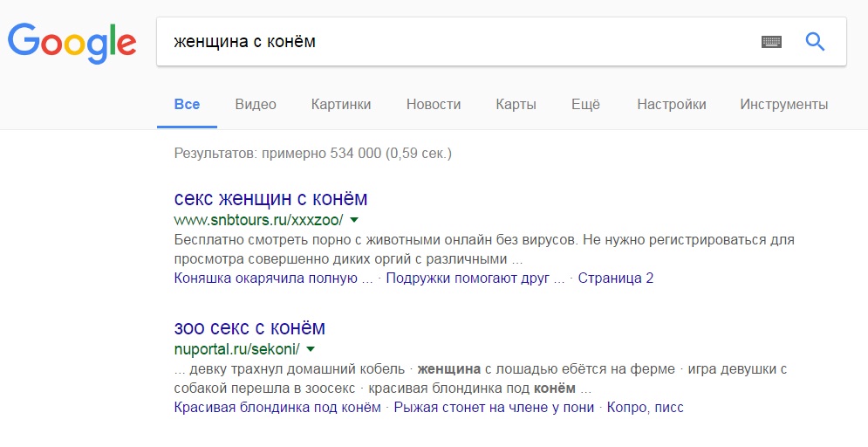The image size is (868, 447).
Task: Open the title link of the snbtours.ru result
Action: point(270,198)
